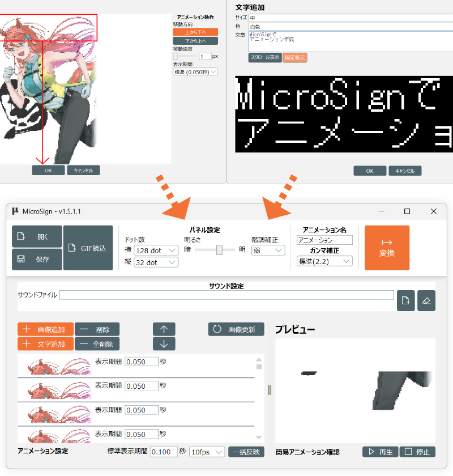Screen dimensions: 453x476
Task: Cancel the animation dialog with キャンセル
Action: click(x=83, y=171)
